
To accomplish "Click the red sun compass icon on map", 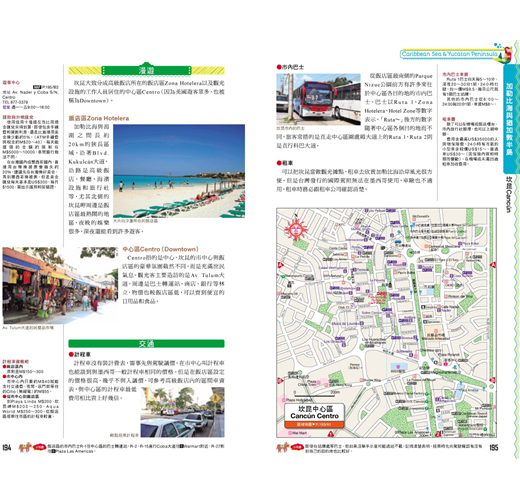I will 295,229.
